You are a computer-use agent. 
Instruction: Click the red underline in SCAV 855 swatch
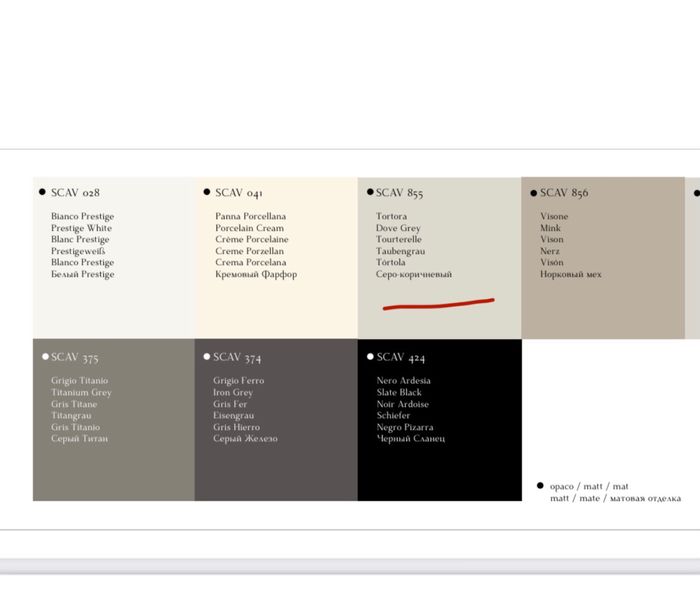438,303
